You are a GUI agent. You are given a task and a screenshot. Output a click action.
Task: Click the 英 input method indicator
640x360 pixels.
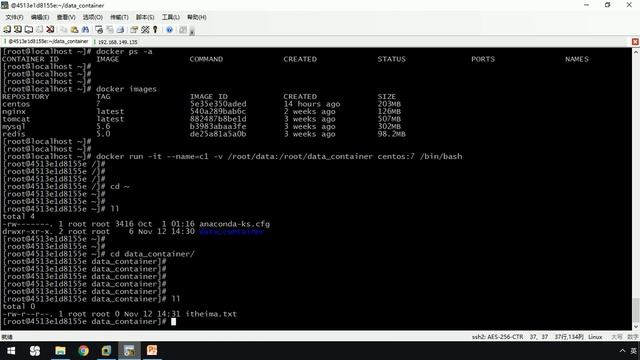click(633, 351)
